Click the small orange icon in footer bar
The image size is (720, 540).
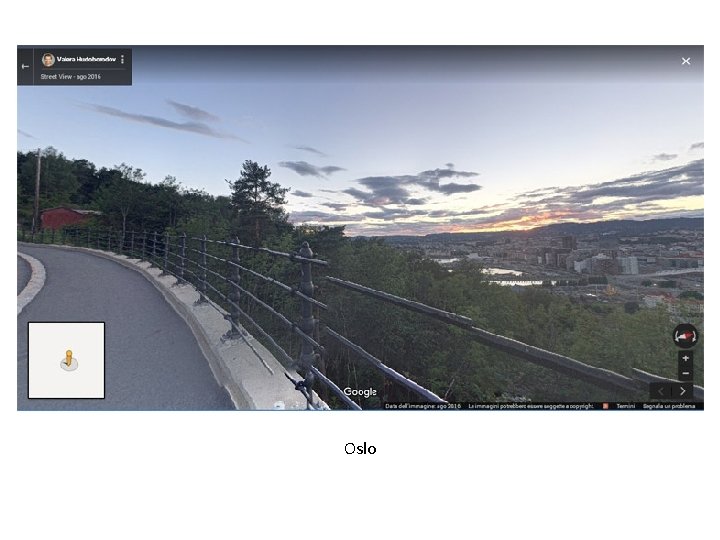[x=605, y=406]
